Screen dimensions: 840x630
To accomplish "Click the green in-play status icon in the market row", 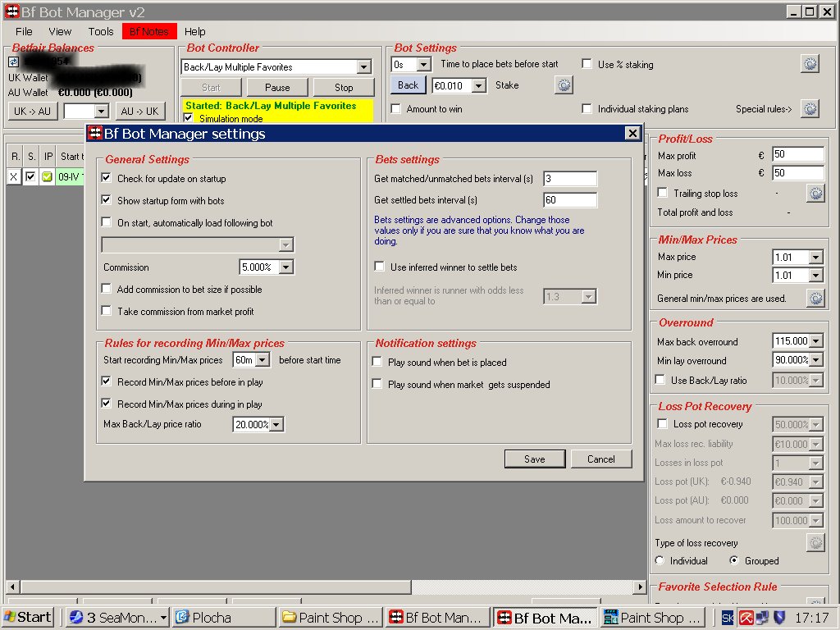I will tap(47, 176).
